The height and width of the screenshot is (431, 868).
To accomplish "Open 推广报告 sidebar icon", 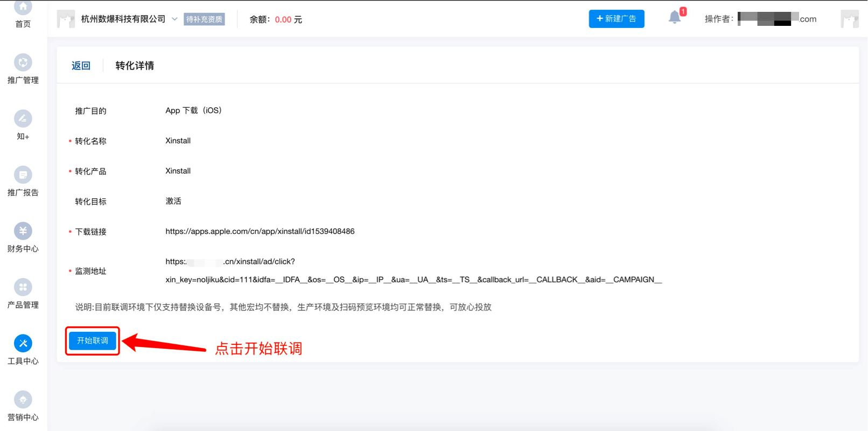I will pyautogui.click(x=23, y=175).
